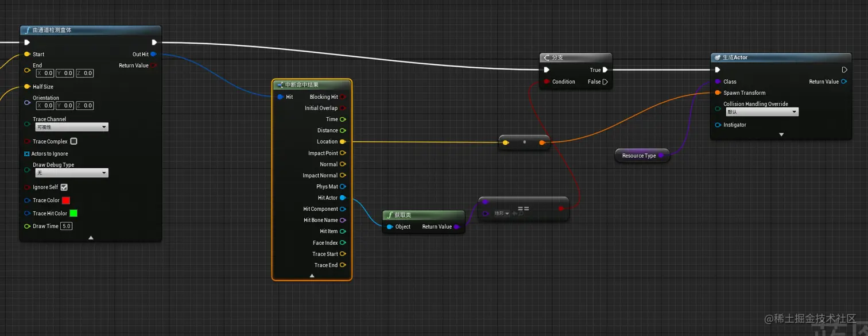The height and width of the screenshot is (336, 868).
Task: Click the Trace Hit Color green swatch
Action: pyautogui.click(x=73, y=213)
